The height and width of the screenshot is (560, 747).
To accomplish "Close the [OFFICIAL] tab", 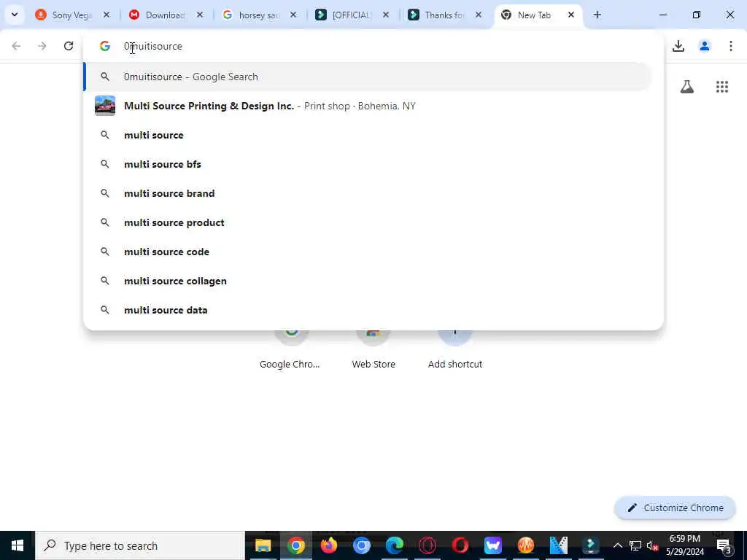I will [x=387, y=15].
